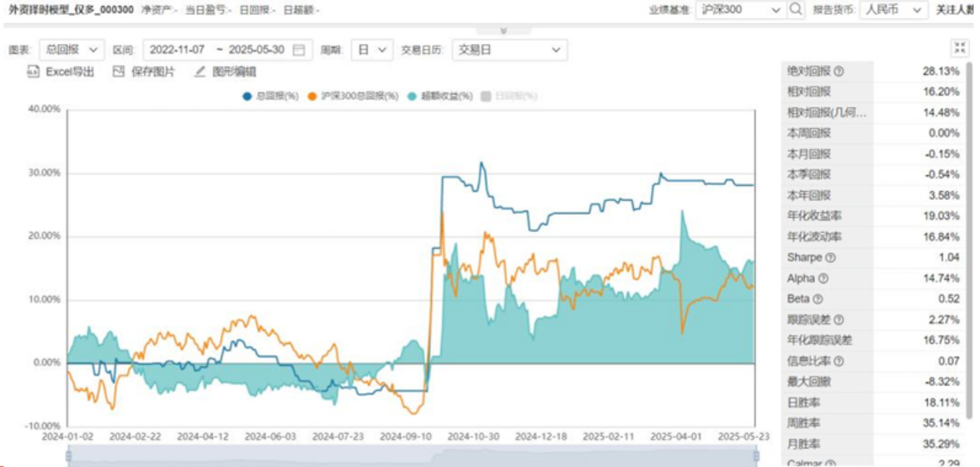
Task: Click the left handle of the chart range slider
Action: 69,456
